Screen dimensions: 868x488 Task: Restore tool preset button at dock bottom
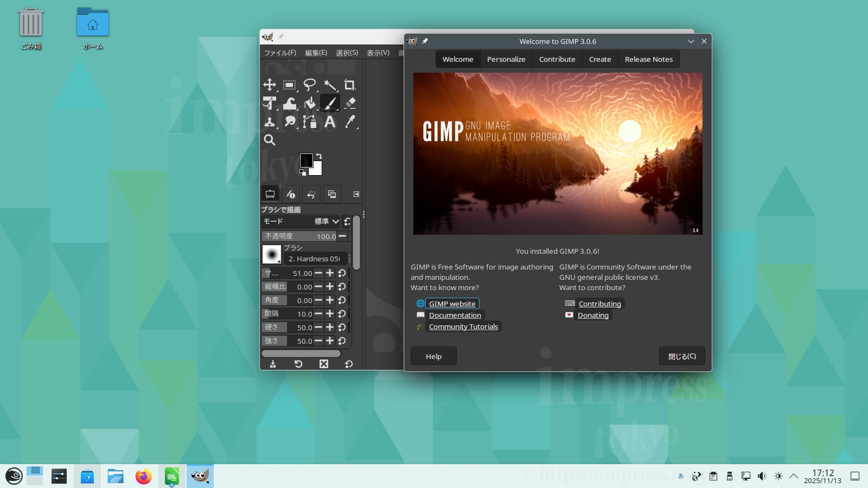298,364
